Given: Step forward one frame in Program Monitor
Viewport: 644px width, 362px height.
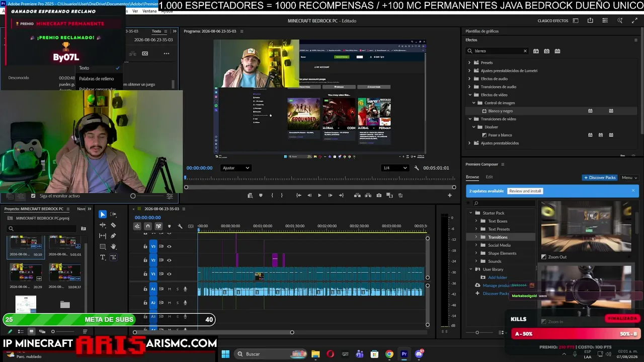Looking at the screenshot, I should click(x=330, y=195).
